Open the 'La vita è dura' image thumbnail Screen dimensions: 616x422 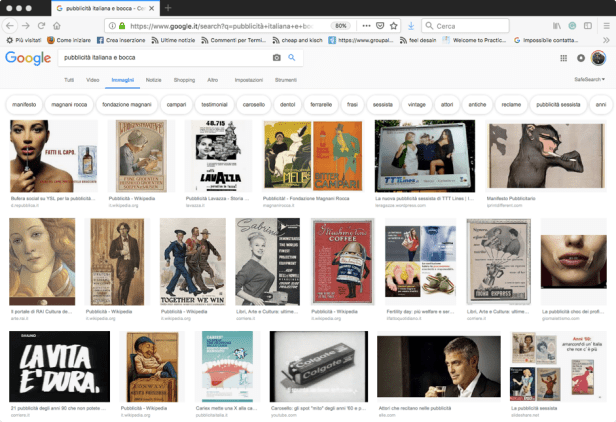coord(59,367)
